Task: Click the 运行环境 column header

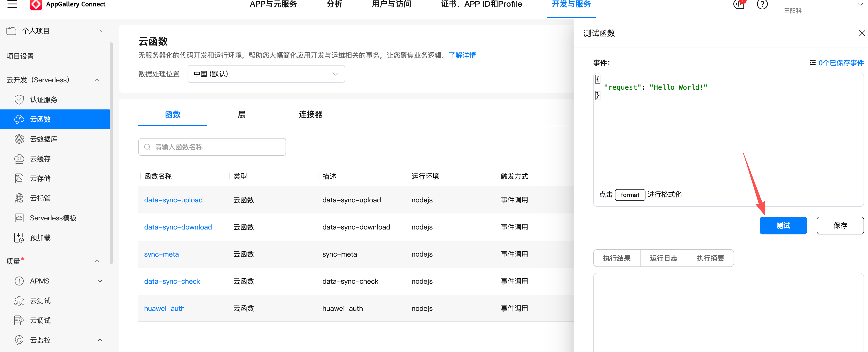Action: tap(425, 176)
